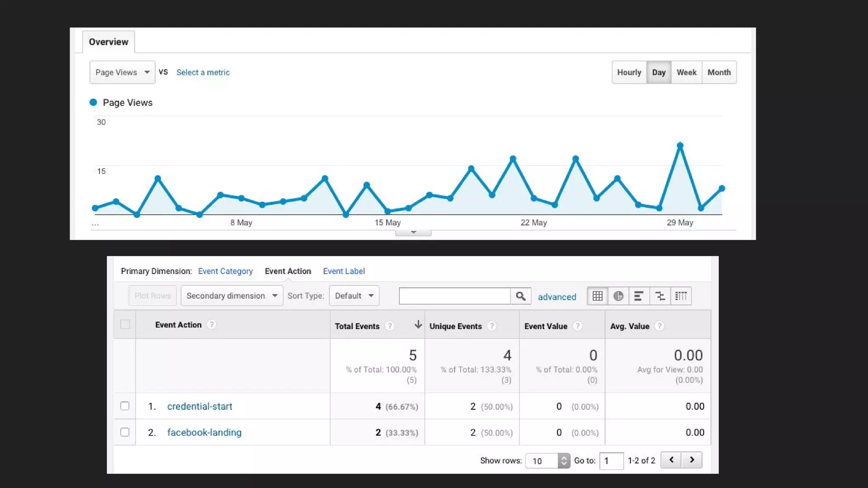Image resolution: width=868 pixels, height=488 pixels.
Task: Select the performance bar view icon
Action: (x=639, y=296)
